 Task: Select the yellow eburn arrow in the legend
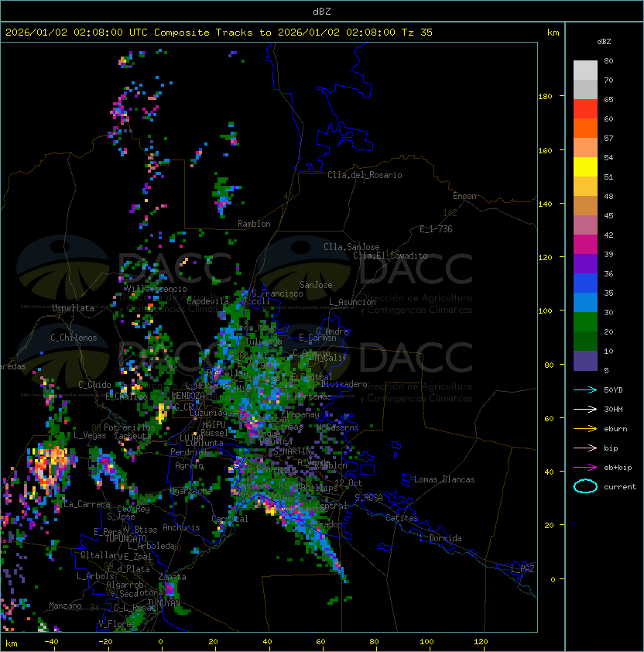click(585, 429)
